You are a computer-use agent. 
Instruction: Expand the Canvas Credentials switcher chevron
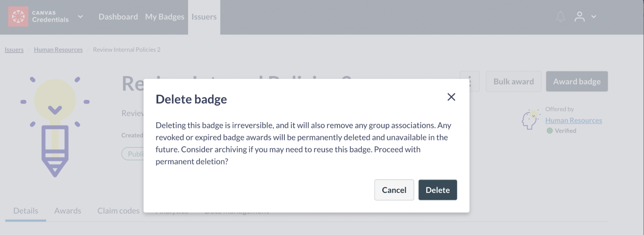[x=80, y=17]
